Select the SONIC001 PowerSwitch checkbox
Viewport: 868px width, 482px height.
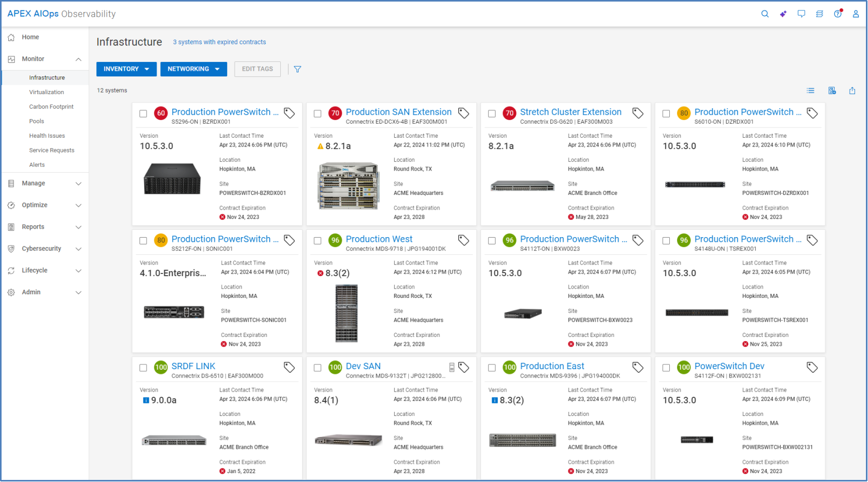(143, 241)
